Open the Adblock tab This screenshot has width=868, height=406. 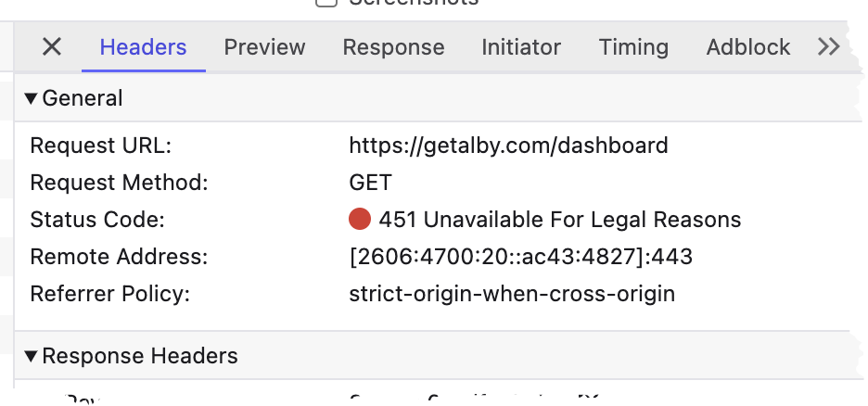(x=747, y=47)
